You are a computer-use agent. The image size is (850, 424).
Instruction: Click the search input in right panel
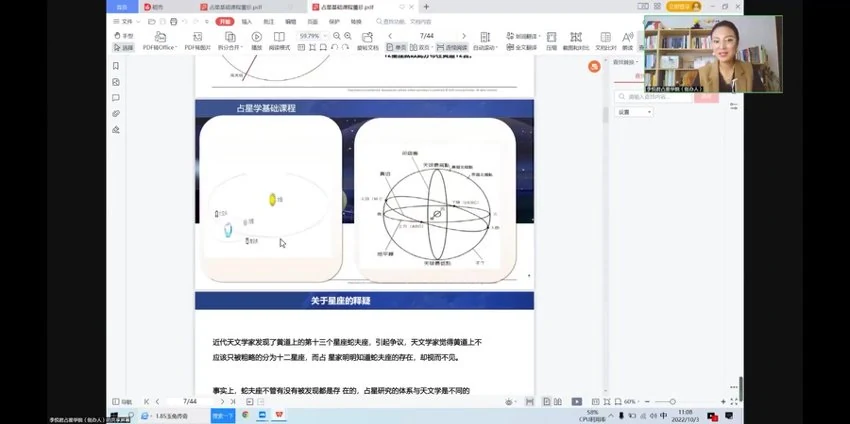pyautogui.click(x=654, y=97)
